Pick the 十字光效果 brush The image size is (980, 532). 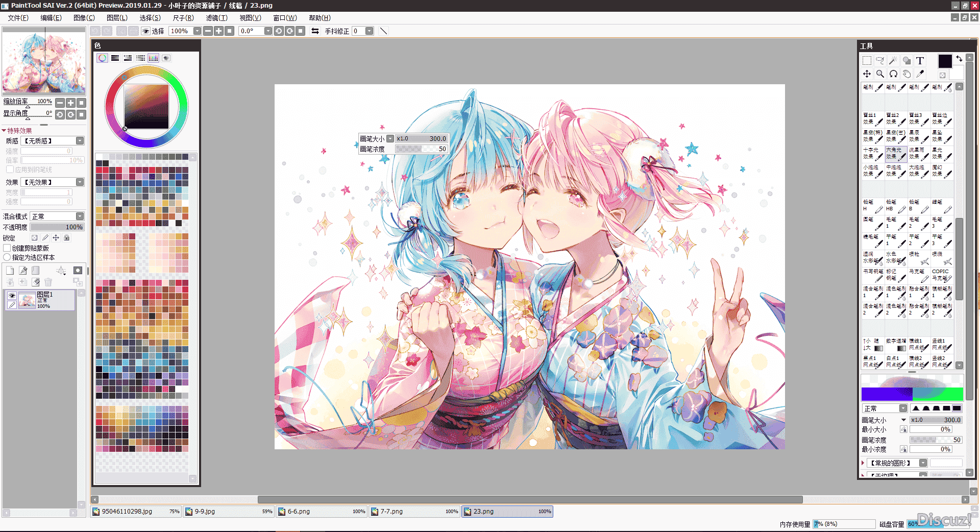point(873,154)
